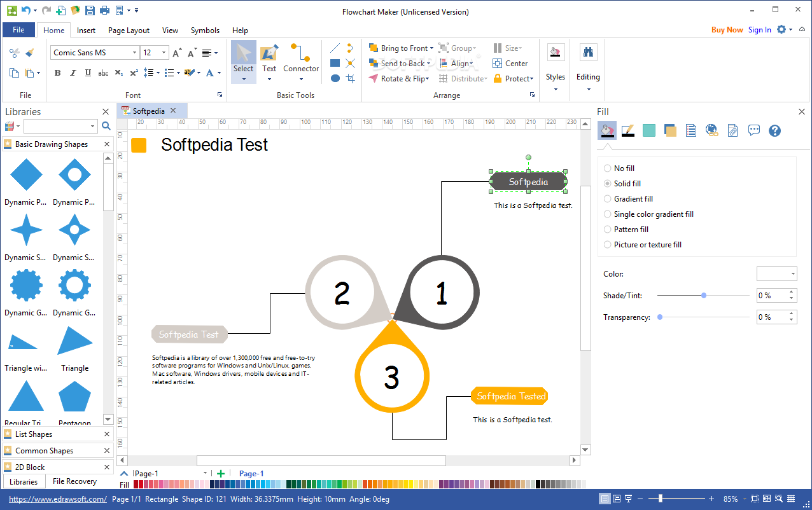Increase the Transparency stepper value
812x510 pixels.
click(x=791, y=314)
